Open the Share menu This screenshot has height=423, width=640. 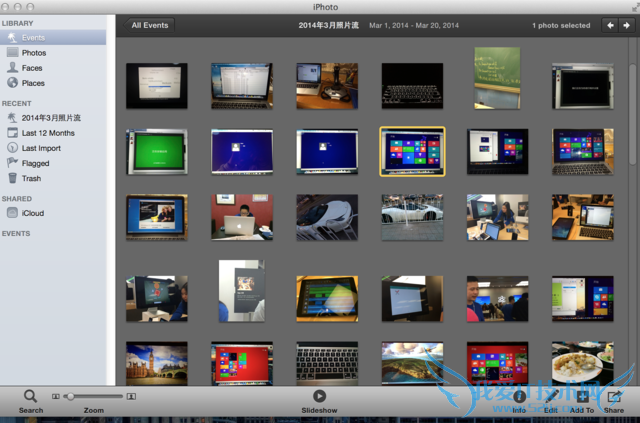coord(614,397)
